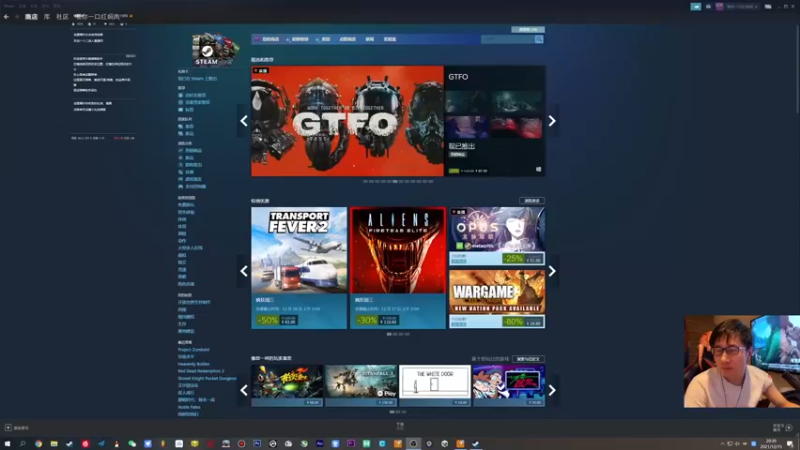Open the Transport Fever 2 offer
800x450 pixels.
pyautogui.click(x=299, y=267)
